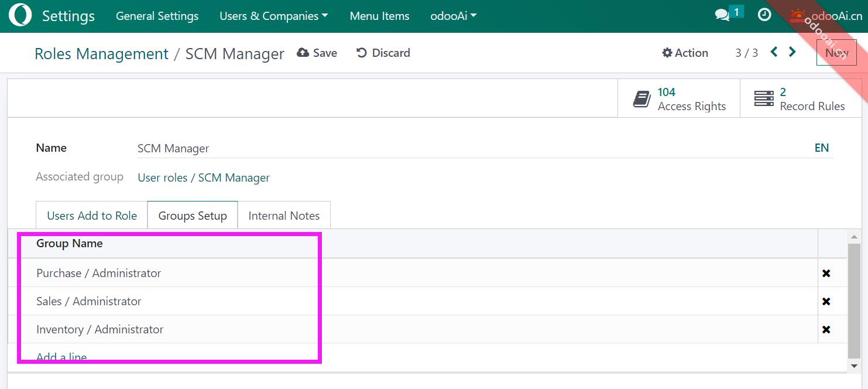Open the Access Rights stat button

(679, 99)
